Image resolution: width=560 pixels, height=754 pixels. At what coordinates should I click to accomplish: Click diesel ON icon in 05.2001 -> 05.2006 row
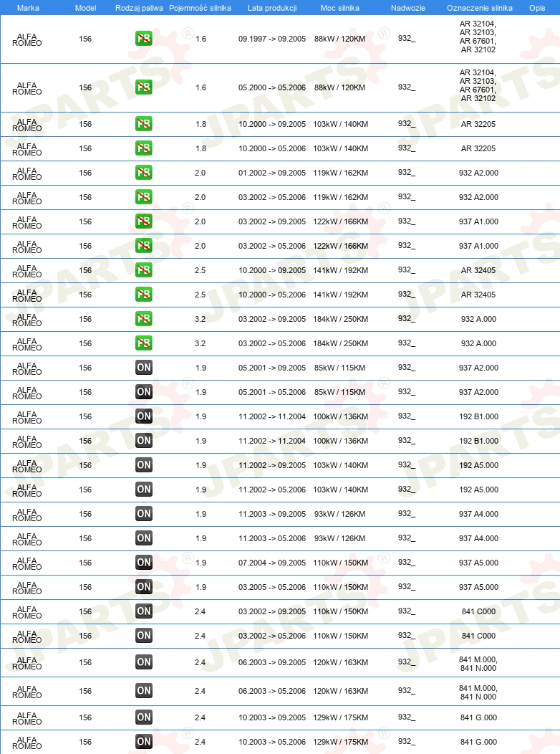coord(144,392)
